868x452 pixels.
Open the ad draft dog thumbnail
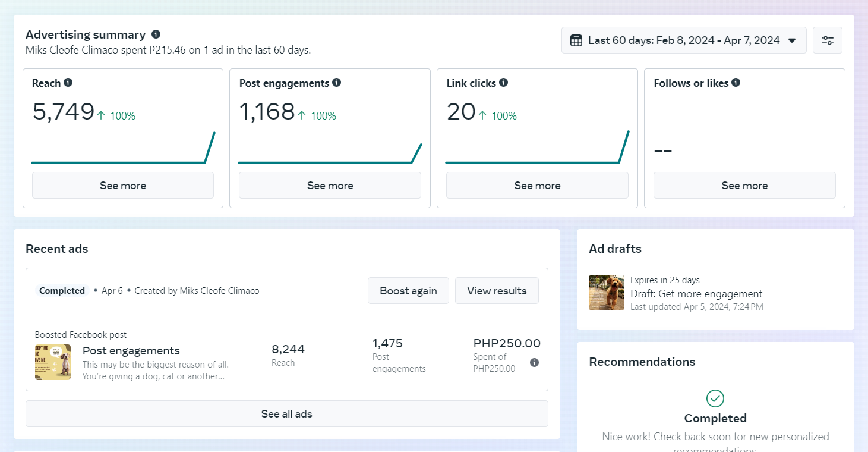pos(607,293)
